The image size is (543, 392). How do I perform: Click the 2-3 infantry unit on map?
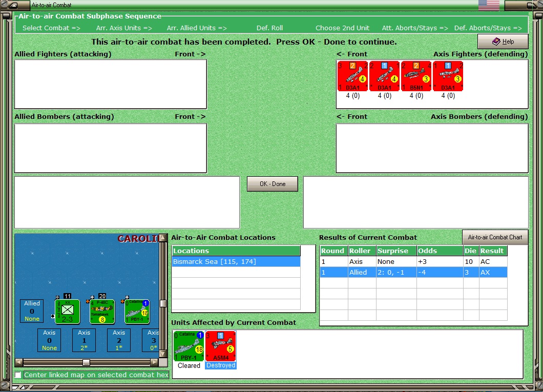67,312
